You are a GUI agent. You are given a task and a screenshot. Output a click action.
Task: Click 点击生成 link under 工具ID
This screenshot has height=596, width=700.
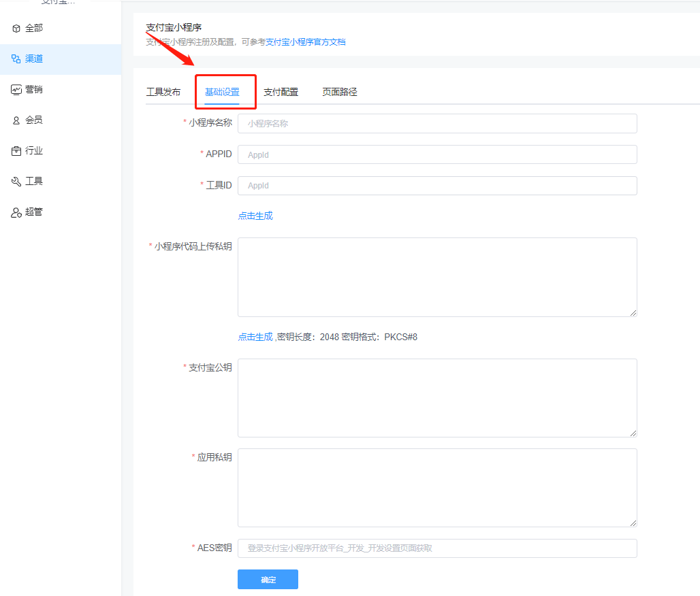click(255, 216)
